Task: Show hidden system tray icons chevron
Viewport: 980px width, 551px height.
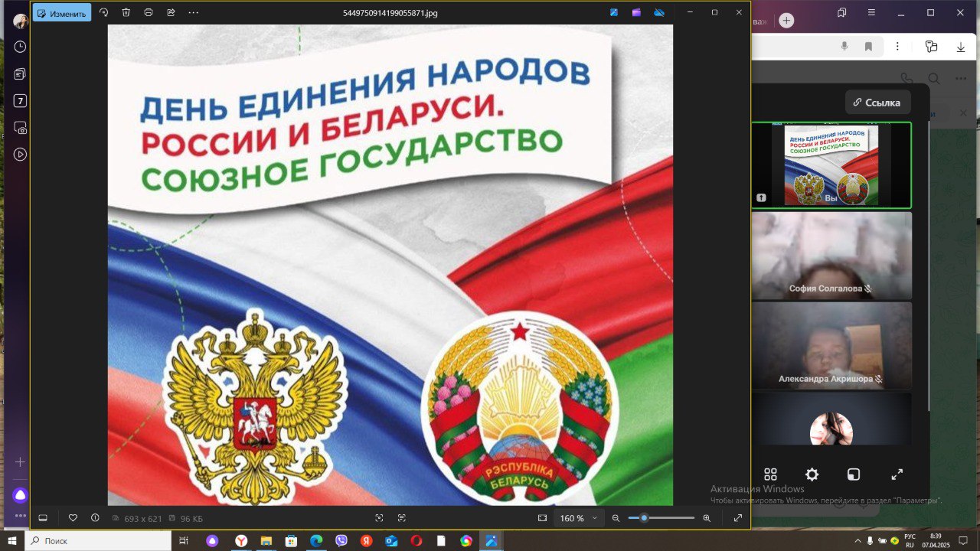Action: [x=857, y=541]
